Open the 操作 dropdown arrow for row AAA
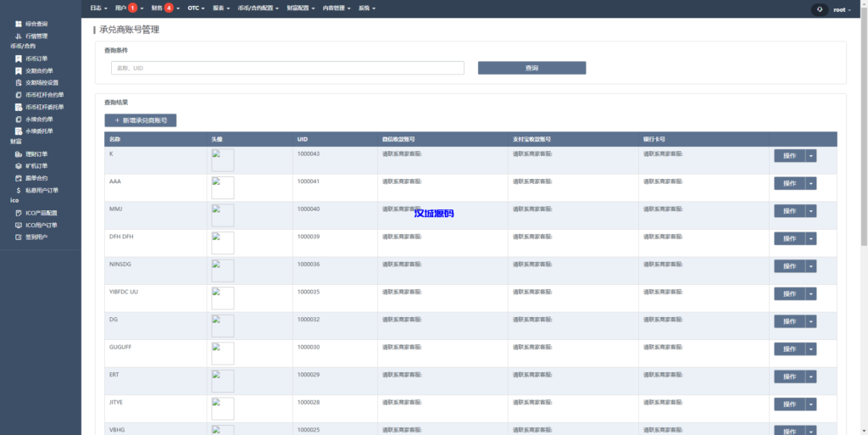868x435 pixels. [811, 183]
